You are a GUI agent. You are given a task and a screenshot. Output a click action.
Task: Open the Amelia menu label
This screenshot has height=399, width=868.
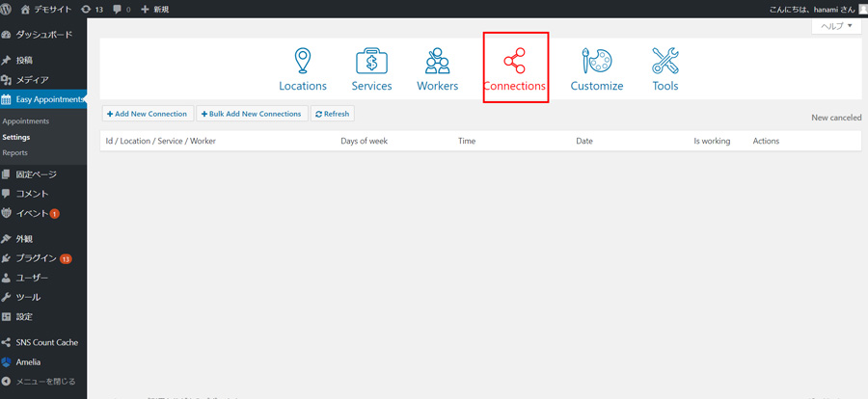(x=28, y=362)
